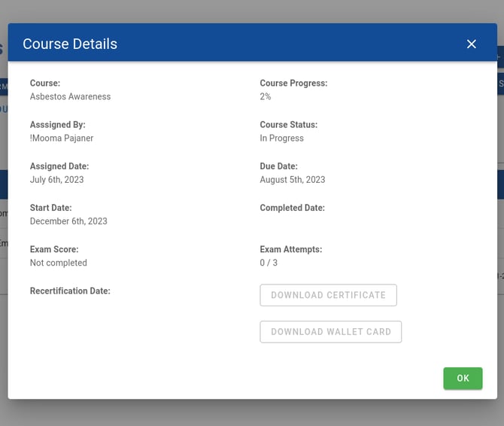Click the Course Details dialog title
The width and height of the screenshot is (504, 426).
70,44
